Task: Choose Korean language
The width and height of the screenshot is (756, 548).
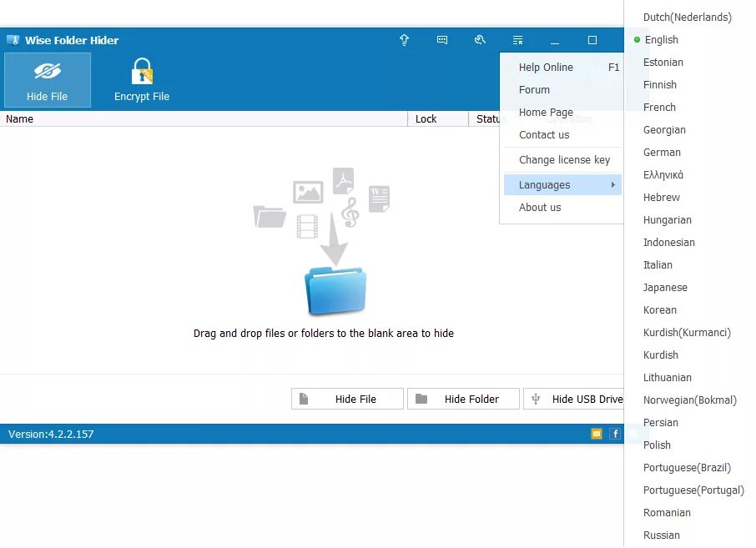Action: pos(659,310)
